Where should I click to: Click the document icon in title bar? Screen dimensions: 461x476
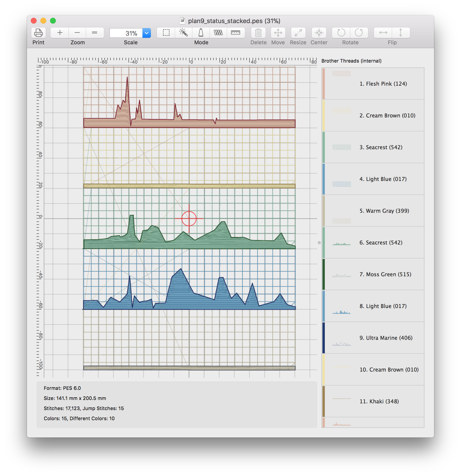[x=182, y=21]
